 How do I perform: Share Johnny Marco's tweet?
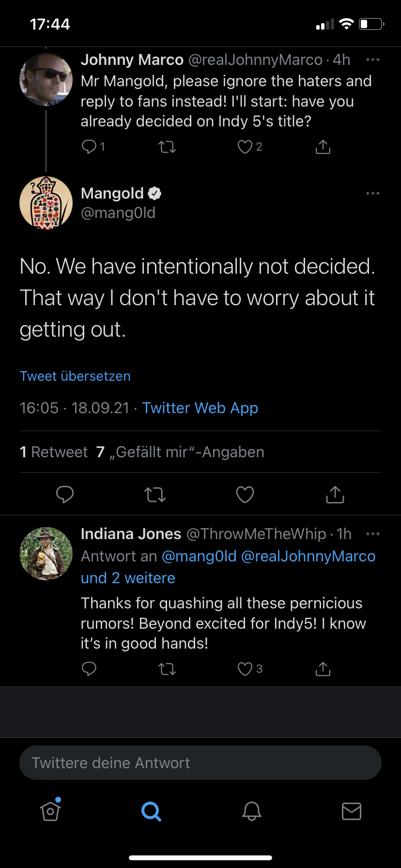pos(323,147)
